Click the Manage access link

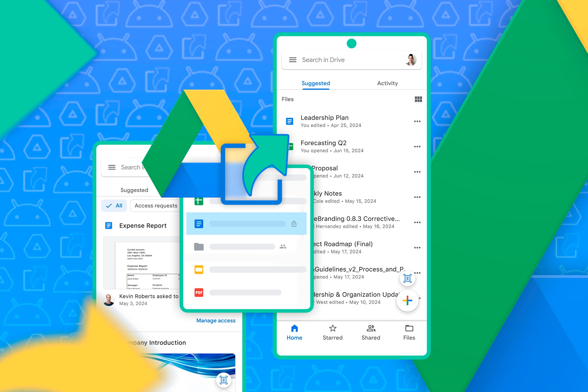[x=215, y=320]
